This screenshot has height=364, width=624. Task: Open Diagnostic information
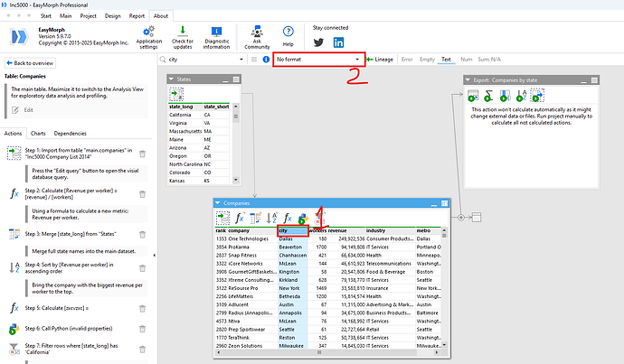pyautogui.click(x=216, y=37)
